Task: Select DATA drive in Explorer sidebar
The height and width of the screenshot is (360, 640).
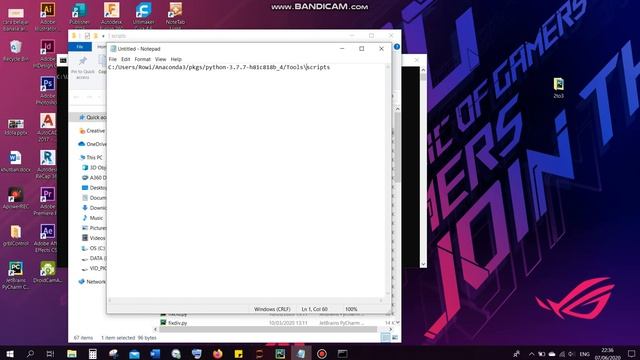Action: (x=94, y=258)
